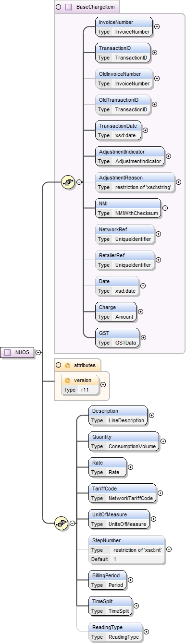Click the GSTData type text
The image size is (186, 644).
pos(126,343)
